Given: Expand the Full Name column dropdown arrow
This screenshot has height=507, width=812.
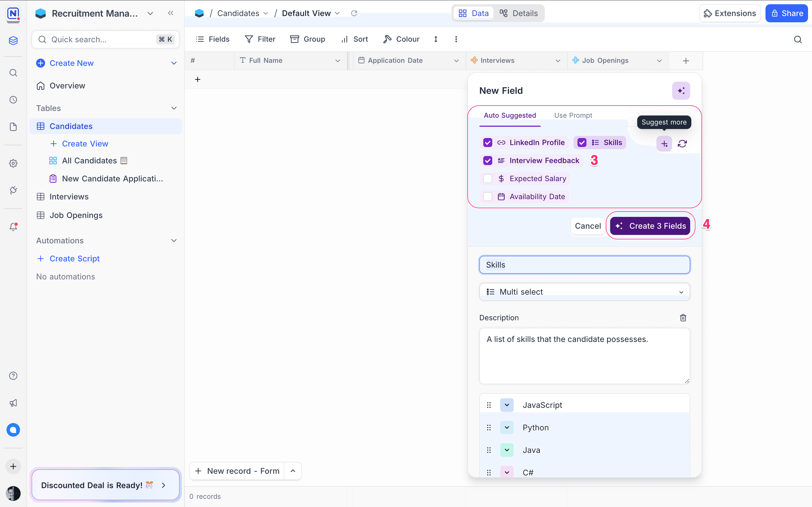Looking at the screenshot, I should (337, 61).
